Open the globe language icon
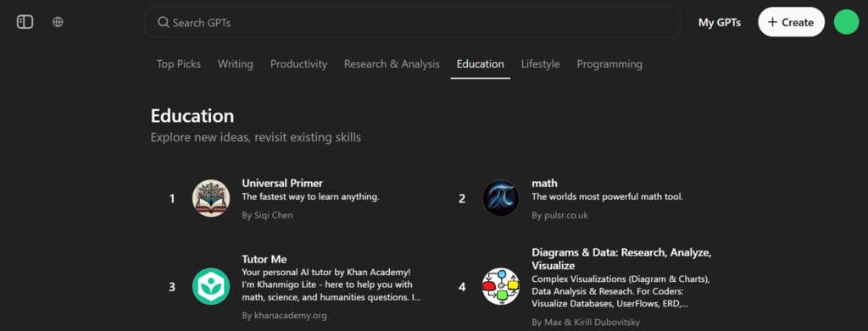 click(58, 22)
